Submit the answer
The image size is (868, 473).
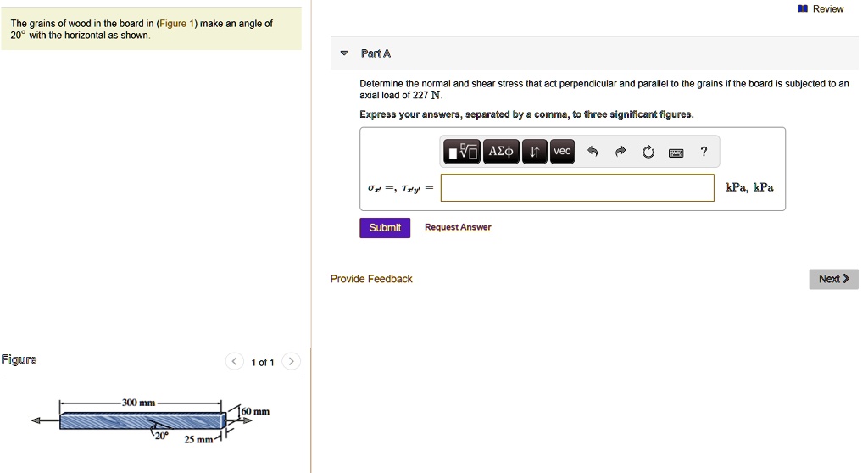coord(385,228)
